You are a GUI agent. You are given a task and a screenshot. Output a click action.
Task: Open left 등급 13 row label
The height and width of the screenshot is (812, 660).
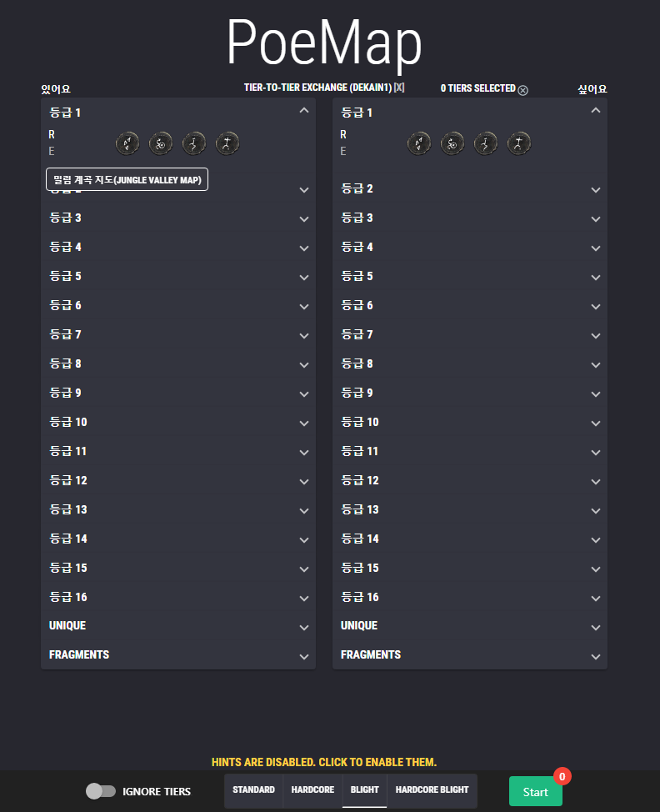coord(68,509)
